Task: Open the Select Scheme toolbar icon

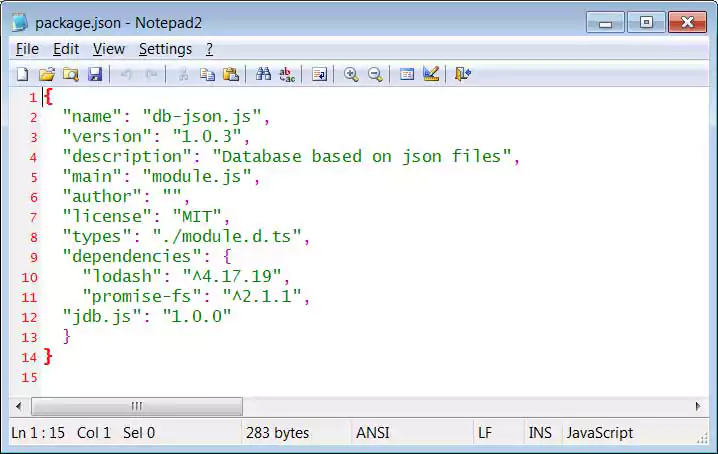Action: [407, 74]
